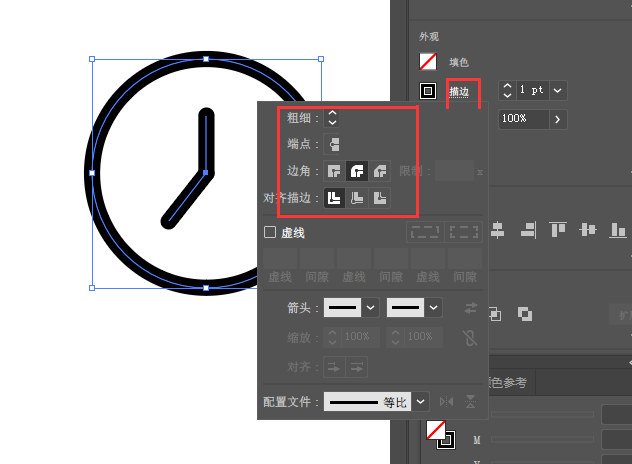Select the clock hands anchor point
Image resolution: width=632 pixels, height=464 pixels.
pyautogui.click(x=206, y=172)
